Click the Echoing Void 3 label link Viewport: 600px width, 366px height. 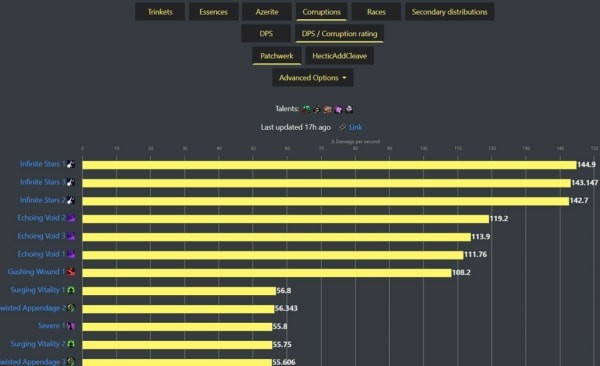(41, 236)
